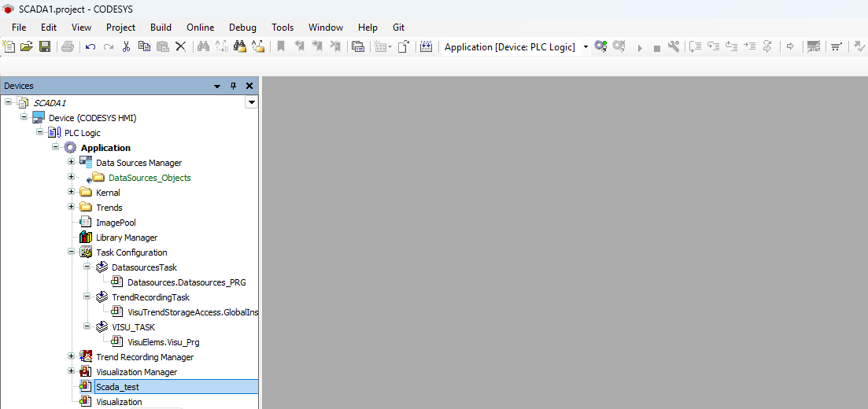Image resolution: width=868 pixels, height=409 pixels.
Task: Cut selection using the scissors icon
Action: (126, 47)
